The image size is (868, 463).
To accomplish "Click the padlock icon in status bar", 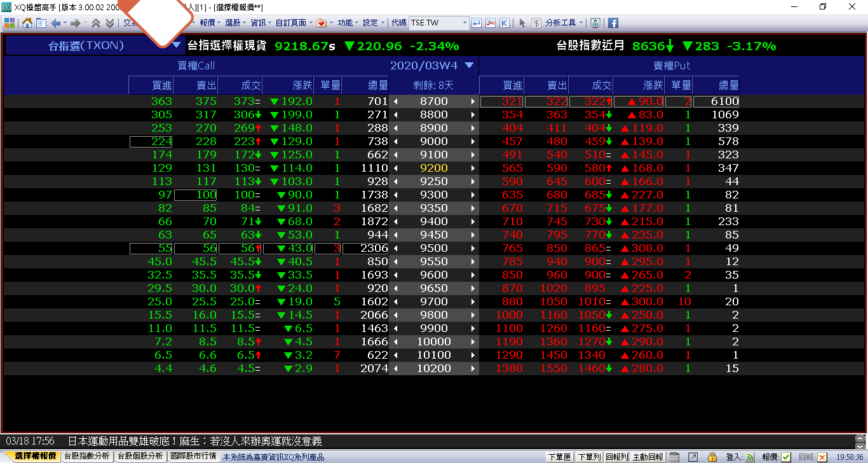I will point(712,457).
